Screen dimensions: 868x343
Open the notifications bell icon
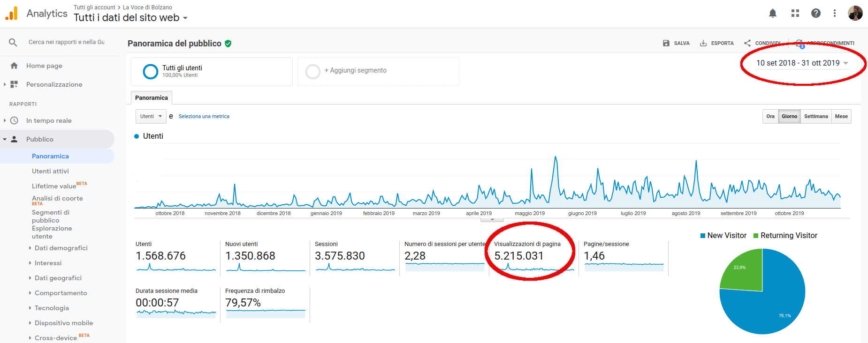(773, 13)
